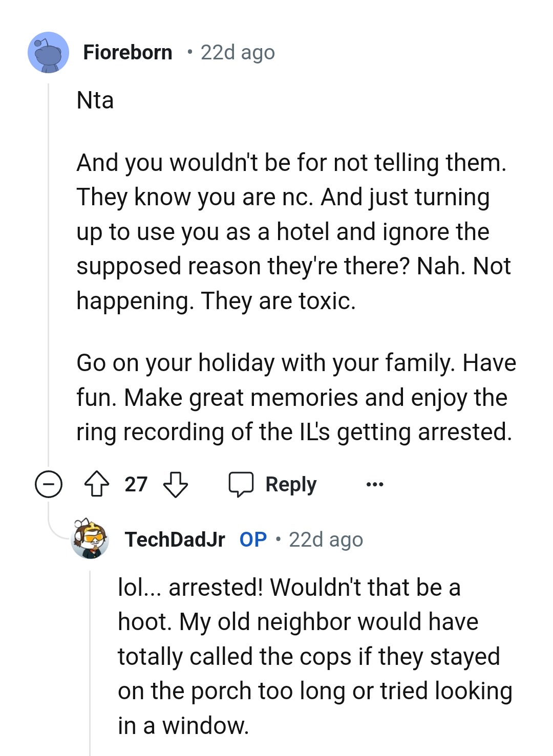Click the Reply speech bubble icon
The height and width of the screenshot is (756, 553).
point(242,484)
